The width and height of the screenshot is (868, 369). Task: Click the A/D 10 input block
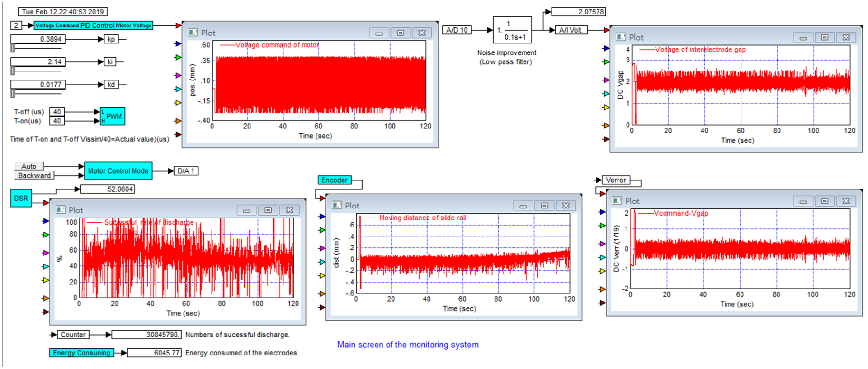point(457,30)
